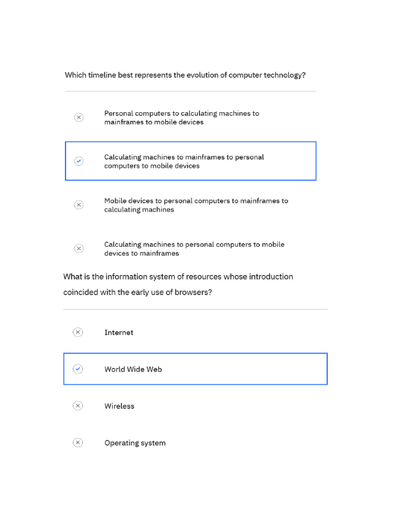Click the question about evolution of computer technology
Screen dimensions: 399x532
[x=185, y=75]
